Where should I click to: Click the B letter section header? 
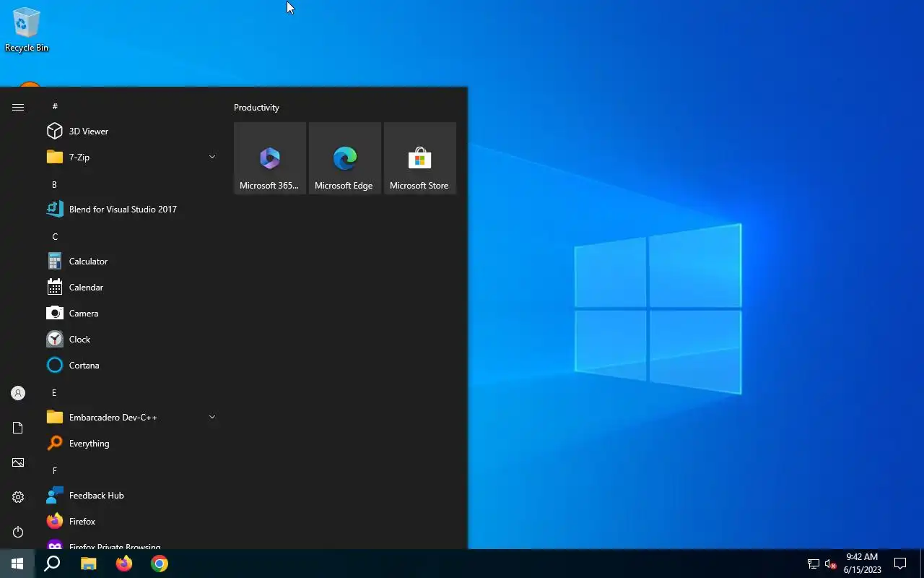(x=54, y=184)
